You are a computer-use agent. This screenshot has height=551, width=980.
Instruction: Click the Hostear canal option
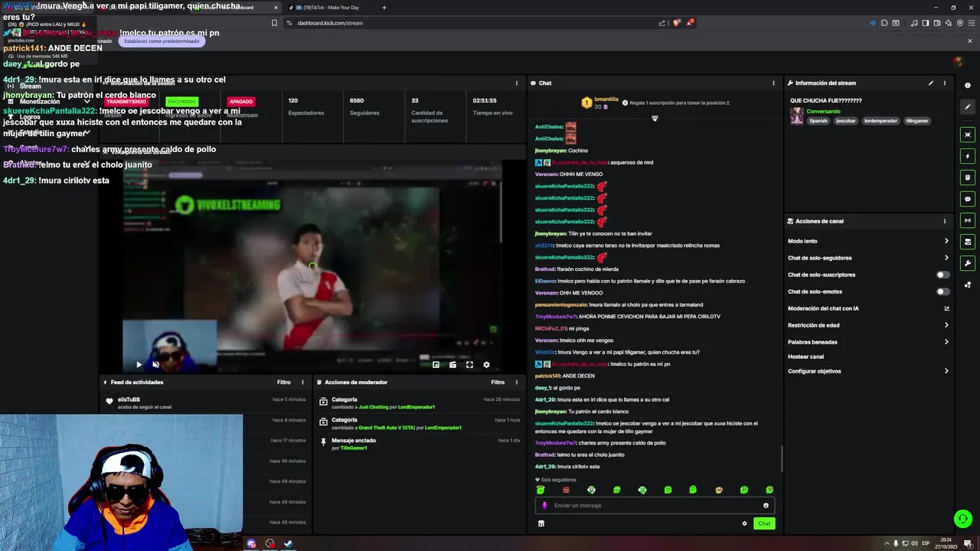click(805, 357)
